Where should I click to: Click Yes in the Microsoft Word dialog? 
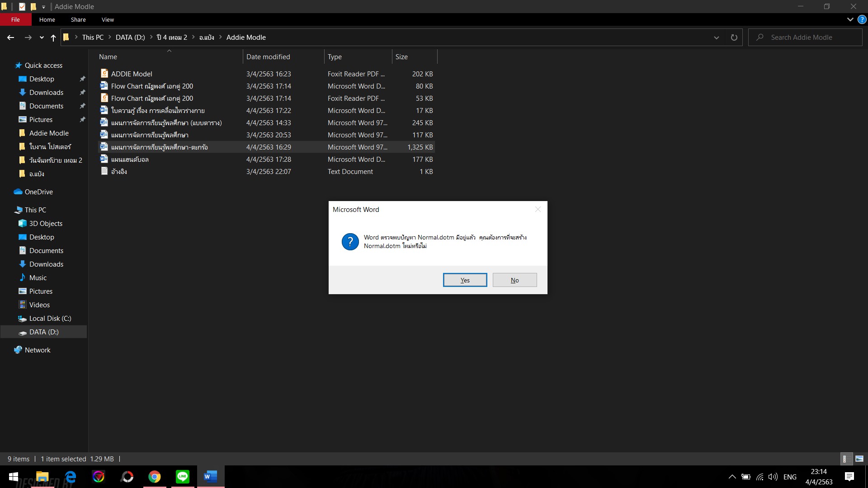tap(465, 280)
